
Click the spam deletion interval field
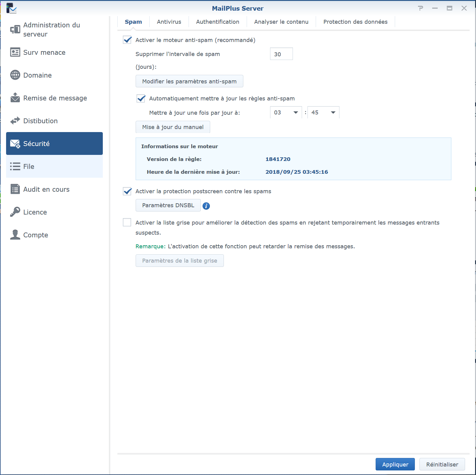(x=281, y=54)
